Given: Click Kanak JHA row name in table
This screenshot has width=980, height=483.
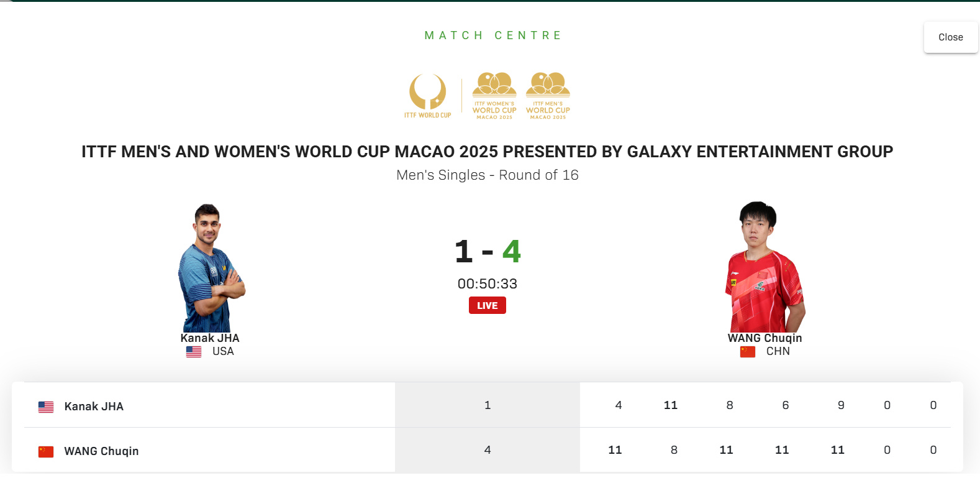Looking at the screenshot, I should tap(94, 407).
